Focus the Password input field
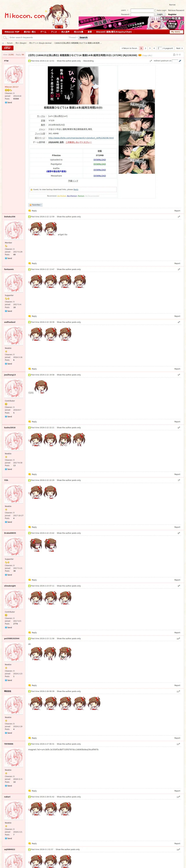Image resolution: width=186 pixels, height=868 pixels. [x=142, y=14]
